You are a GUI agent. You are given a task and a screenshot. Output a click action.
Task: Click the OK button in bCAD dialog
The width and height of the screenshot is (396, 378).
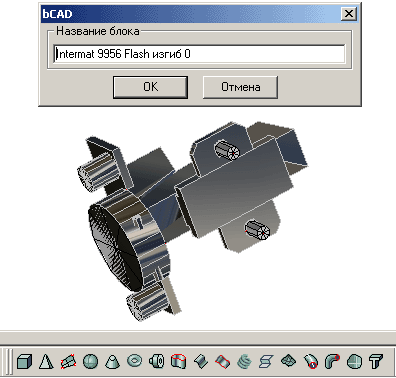point(150,87)
